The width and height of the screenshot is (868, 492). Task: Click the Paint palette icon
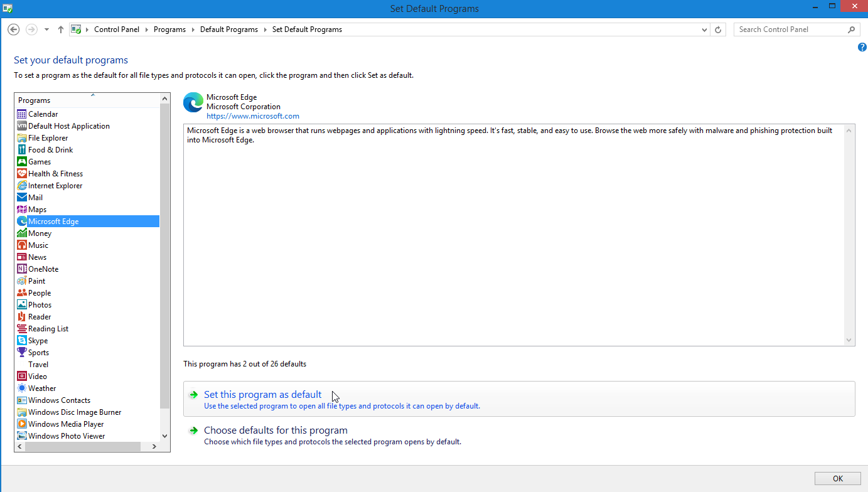pyautogui.click(x=22, y=281)
